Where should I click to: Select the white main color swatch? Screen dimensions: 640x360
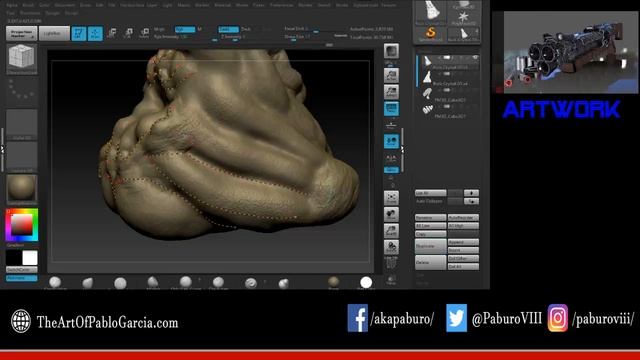pyautogui.click(x=30, y=258)
